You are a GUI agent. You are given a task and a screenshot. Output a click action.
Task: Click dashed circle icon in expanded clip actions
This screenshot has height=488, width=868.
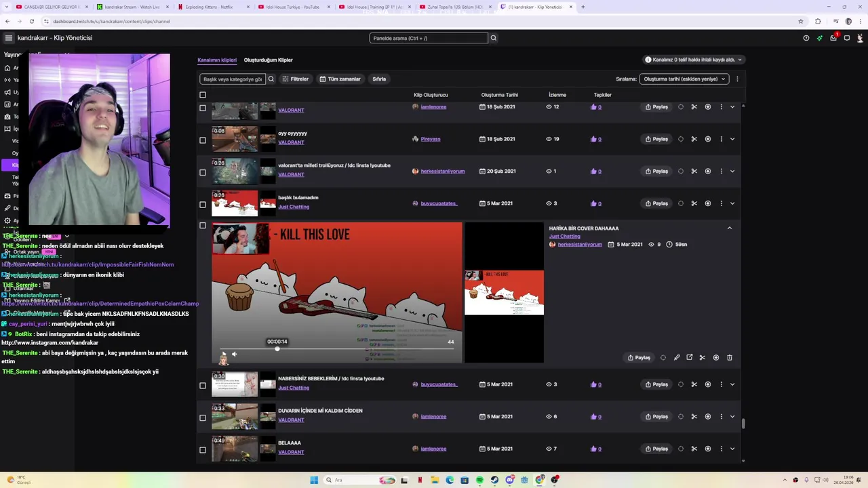click(x=663, y=357)
